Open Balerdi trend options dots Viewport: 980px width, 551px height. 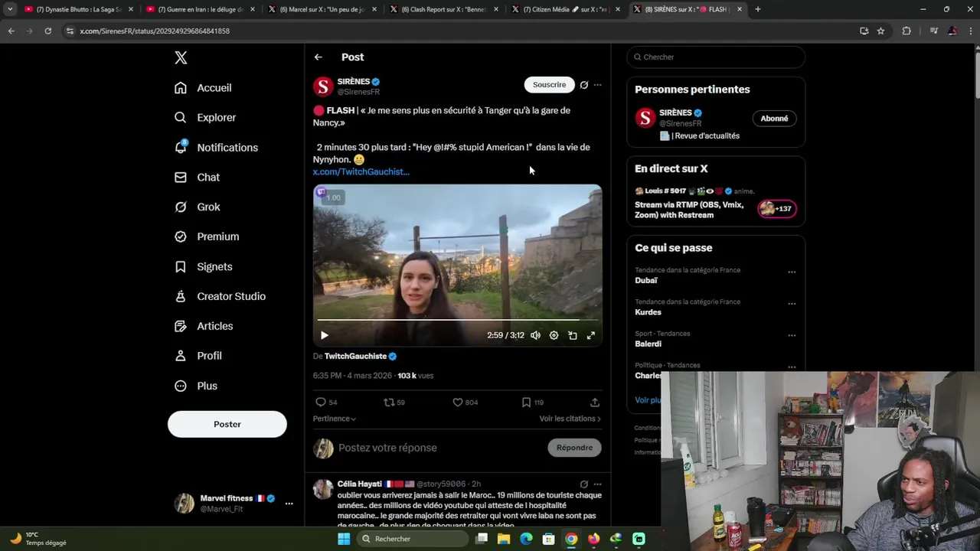click(792, 336)
